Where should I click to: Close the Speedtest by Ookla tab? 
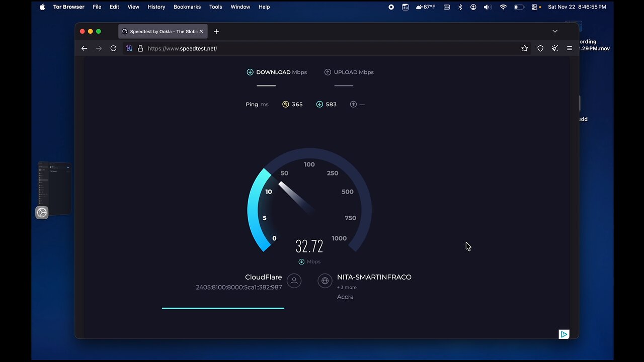(x=201, y=31)
